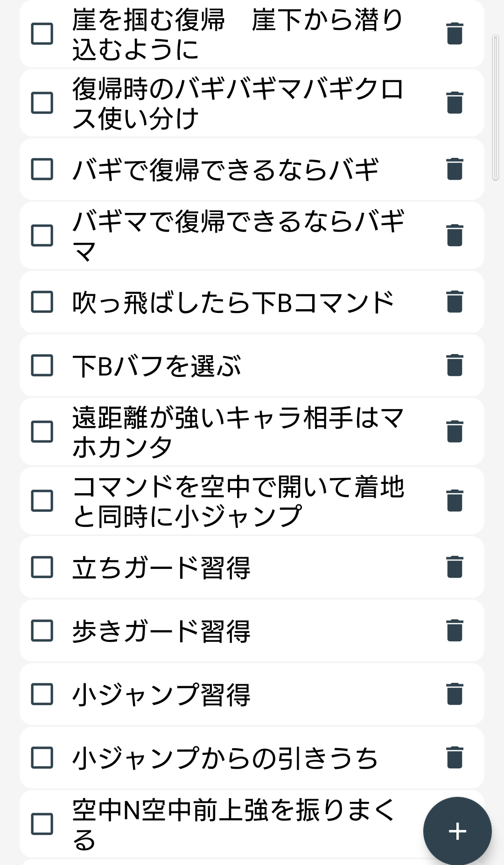Delete the 小ジャンプ習得 task
Viewport: 504px width, 865px height.
point(455,694)
